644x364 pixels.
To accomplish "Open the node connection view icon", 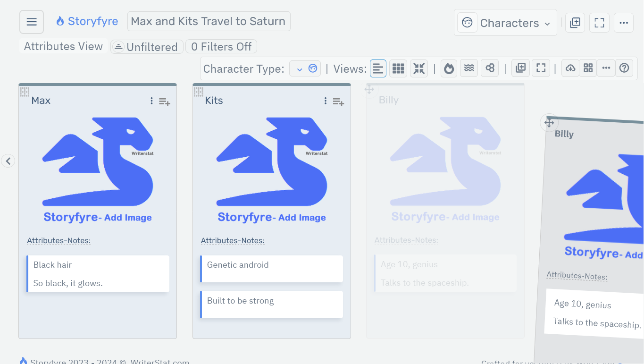I will [489, 68].
